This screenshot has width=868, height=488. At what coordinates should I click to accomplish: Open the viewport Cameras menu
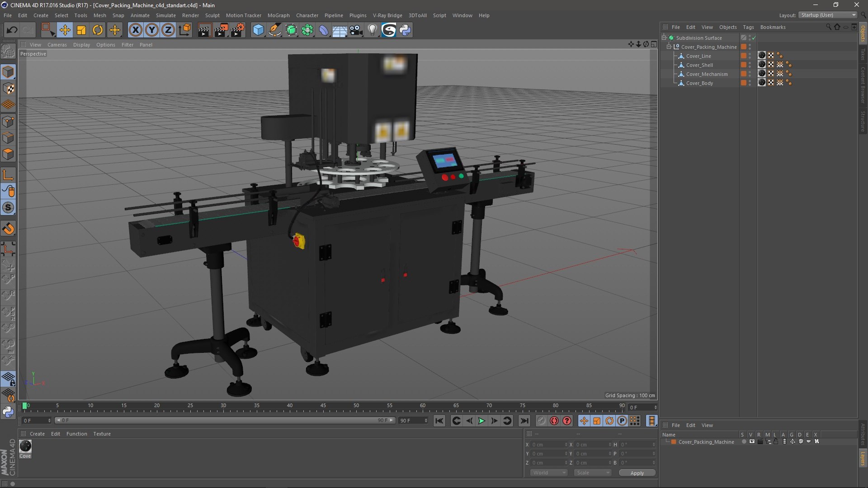(x=57, y=45)
